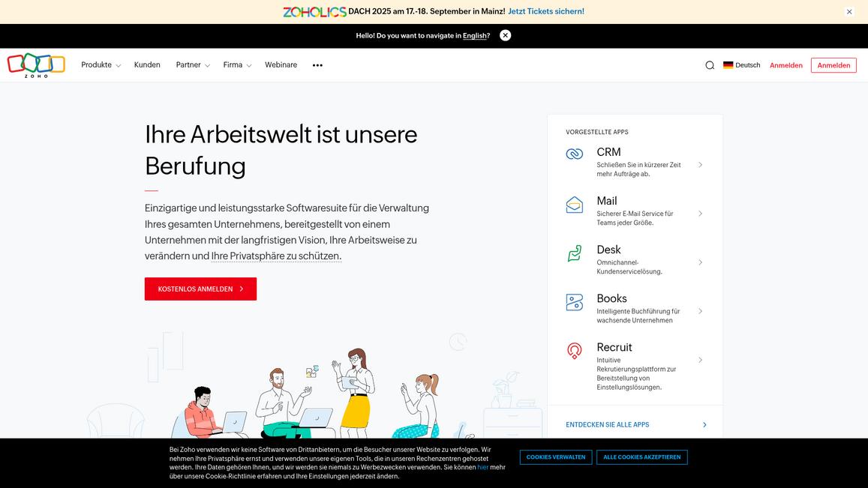Click the outlined Anmelden button
The height and width of the screenshot is (488, 868).
833,65
